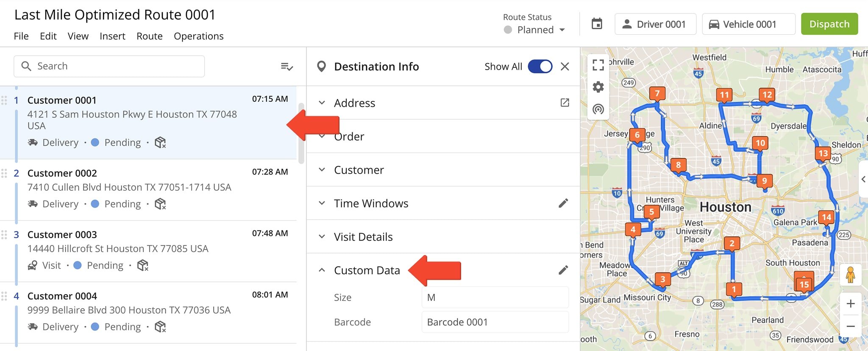Click Customer 0003 Visit type icon
The image size is (868, 351).
[x=32, y=265]
